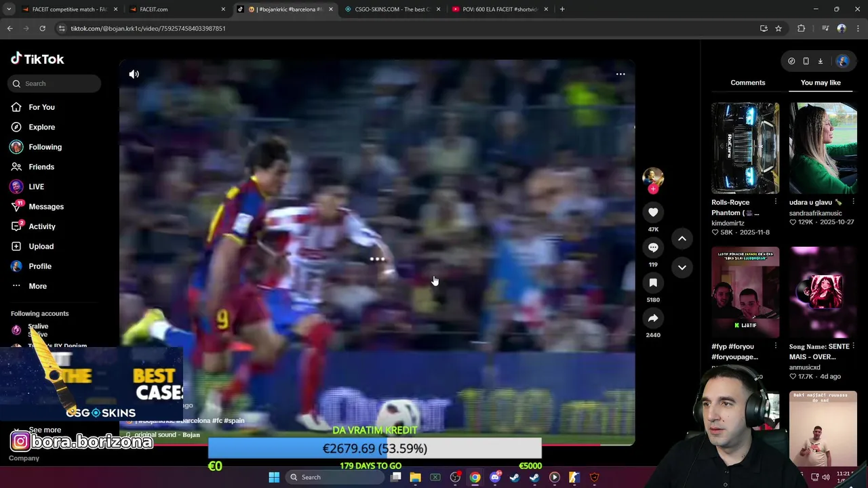This screenshot has width=868, height=488.
Task: Open options for Rolls-Royce Phantom video
Action: click(x=776, y=201)
